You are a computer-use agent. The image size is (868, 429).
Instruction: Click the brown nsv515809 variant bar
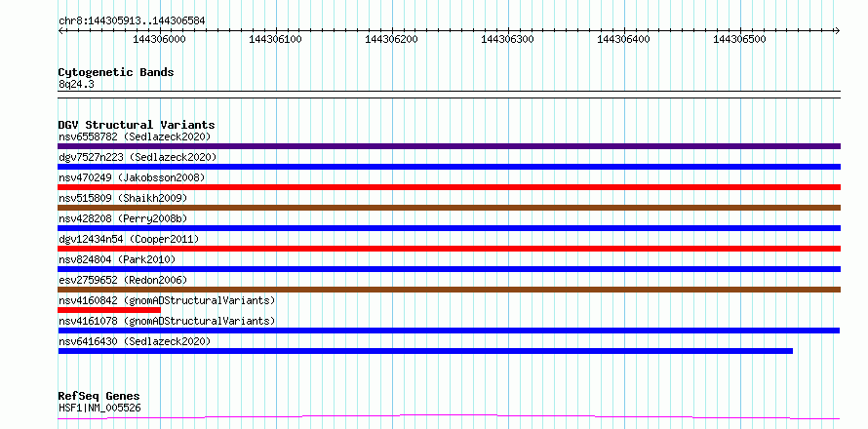click(x=449, y=208)
